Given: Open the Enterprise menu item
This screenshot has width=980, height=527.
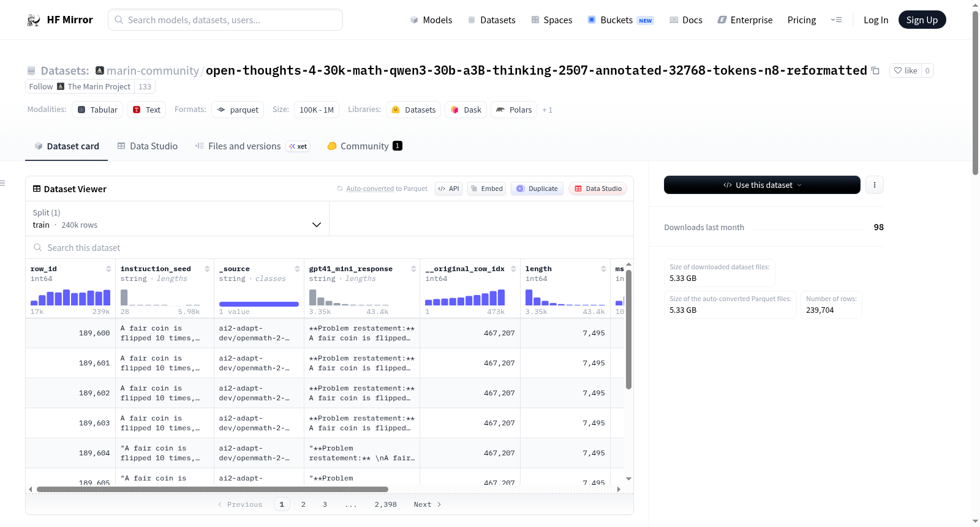Looking at the screenshot, I should point(745,20).
